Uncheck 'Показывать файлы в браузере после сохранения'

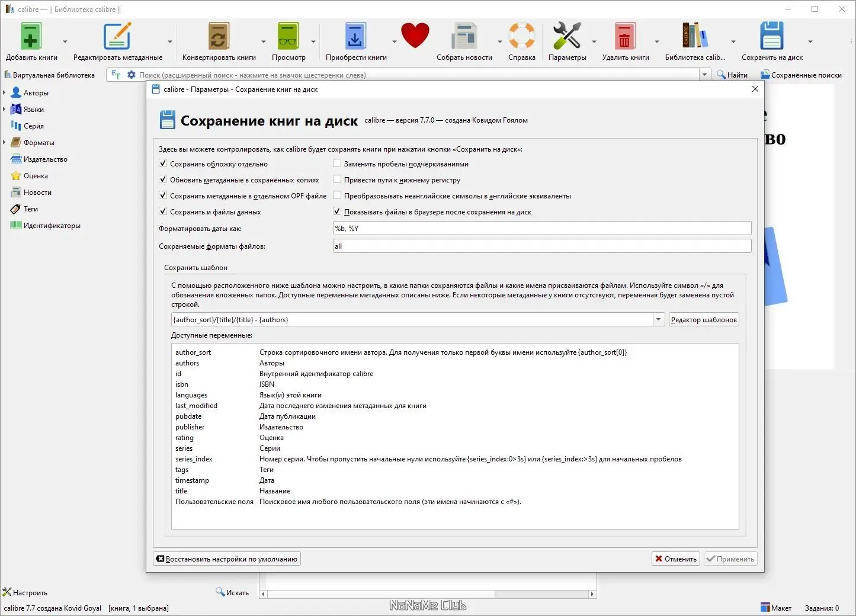tap(337, 211)
